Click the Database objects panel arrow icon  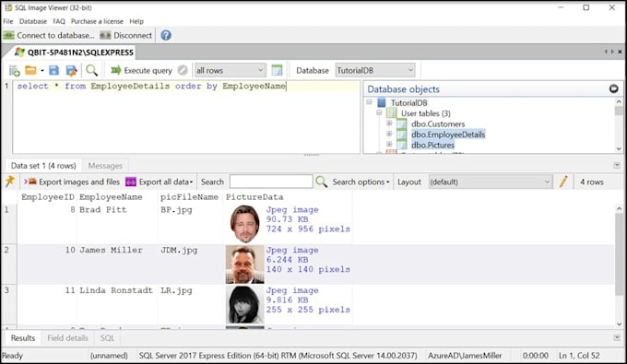[614, 88]
